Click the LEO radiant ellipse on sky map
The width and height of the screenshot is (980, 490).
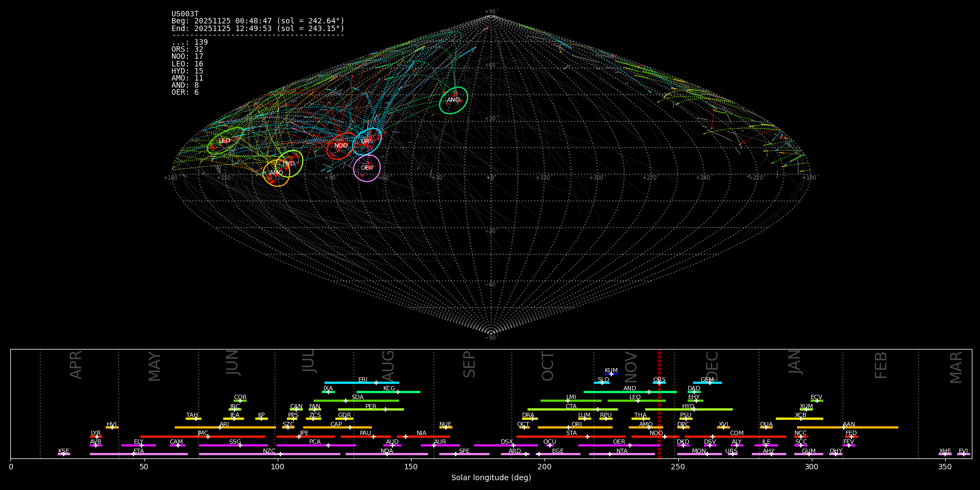[x=225, y=141]
